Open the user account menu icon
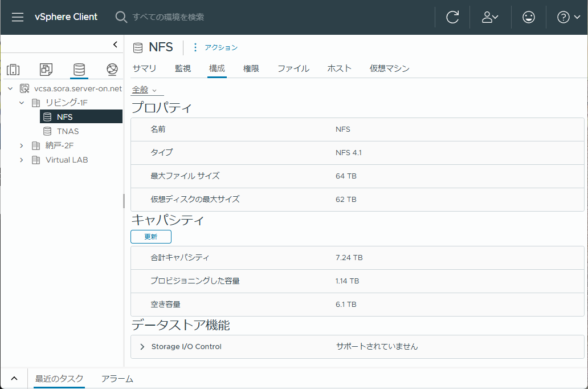The image size is (588, 389). 490,17
